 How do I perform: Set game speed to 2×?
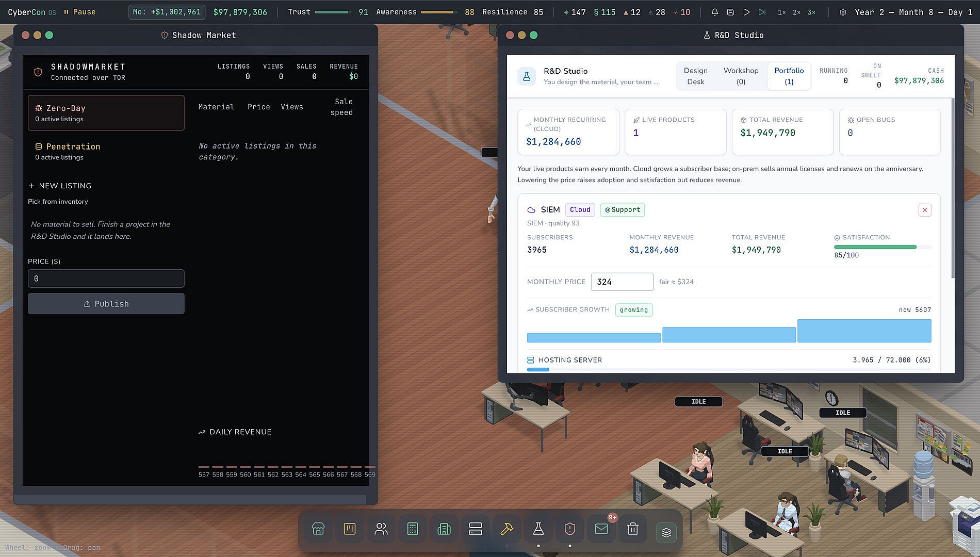click(x=797, y=12)
